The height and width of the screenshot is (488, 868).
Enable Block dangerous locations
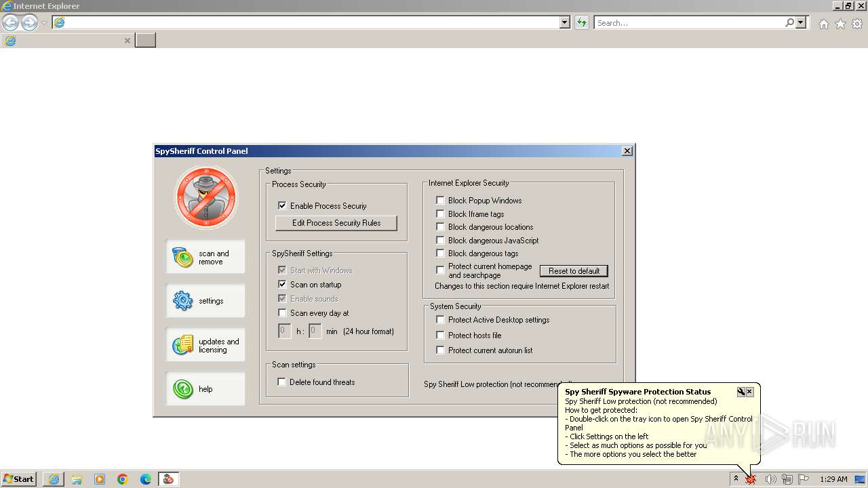tap(440, 226)
